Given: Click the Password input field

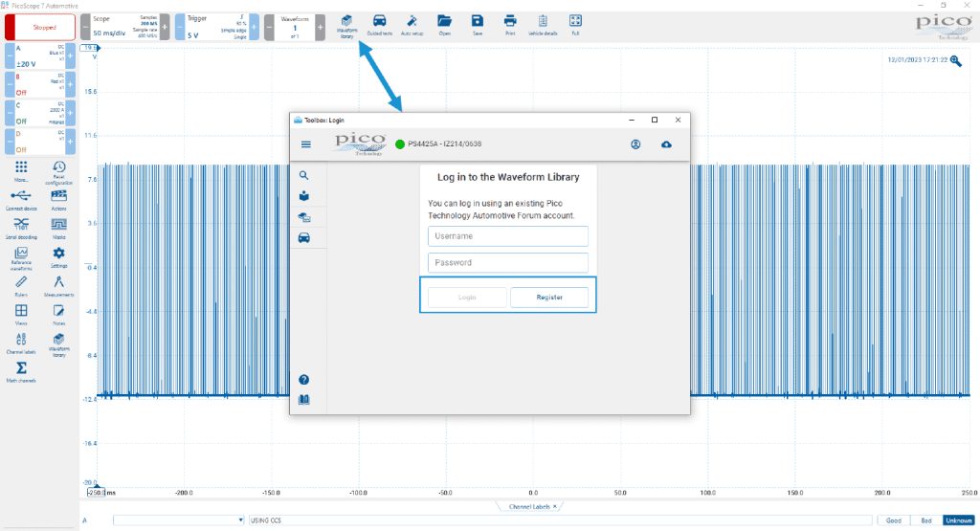Looking at the screenshot, I should coord(507,262).
